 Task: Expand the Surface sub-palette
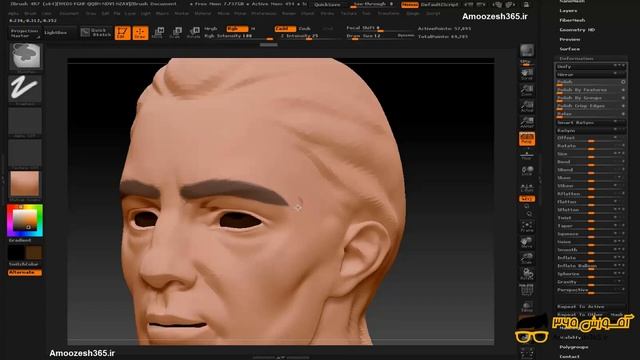(x=570, y=49)
